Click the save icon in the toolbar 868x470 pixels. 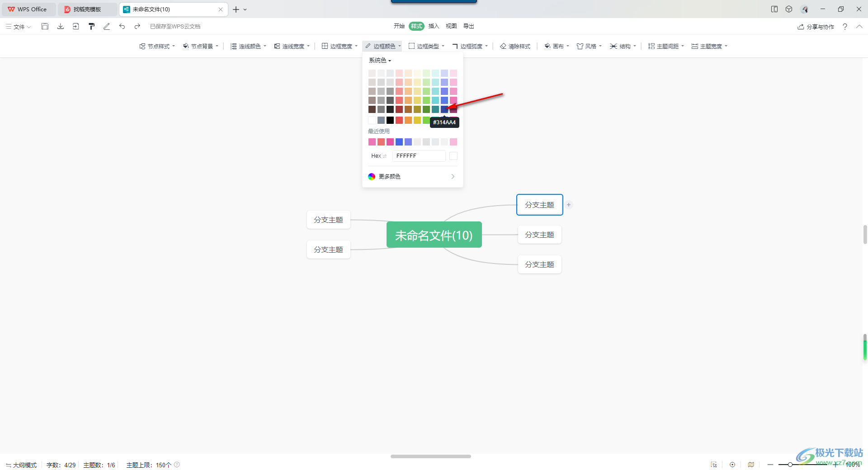[45, 26]
